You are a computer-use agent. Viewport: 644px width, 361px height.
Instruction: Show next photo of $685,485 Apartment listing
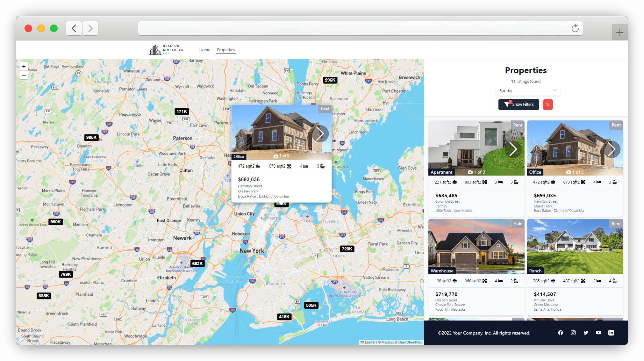point(513,149)
